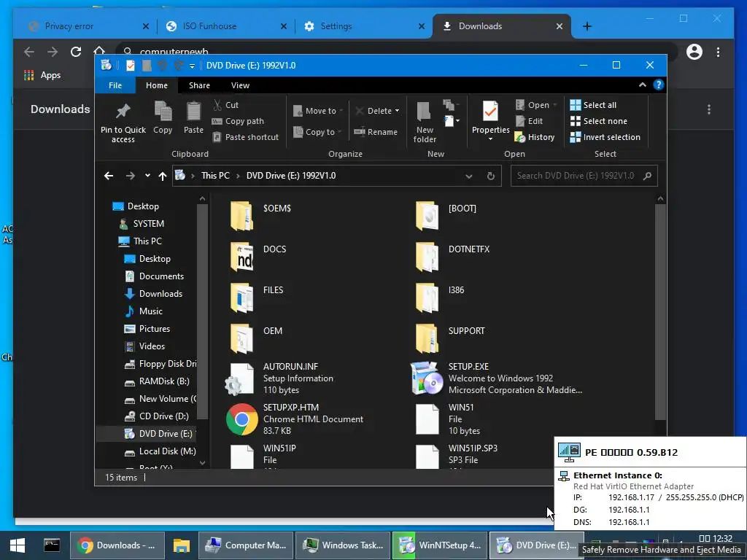Viewport: 747px width, 560px height.
Task: Switch to ISO Funhouse Chrome tab
Action: pos(226,26)
